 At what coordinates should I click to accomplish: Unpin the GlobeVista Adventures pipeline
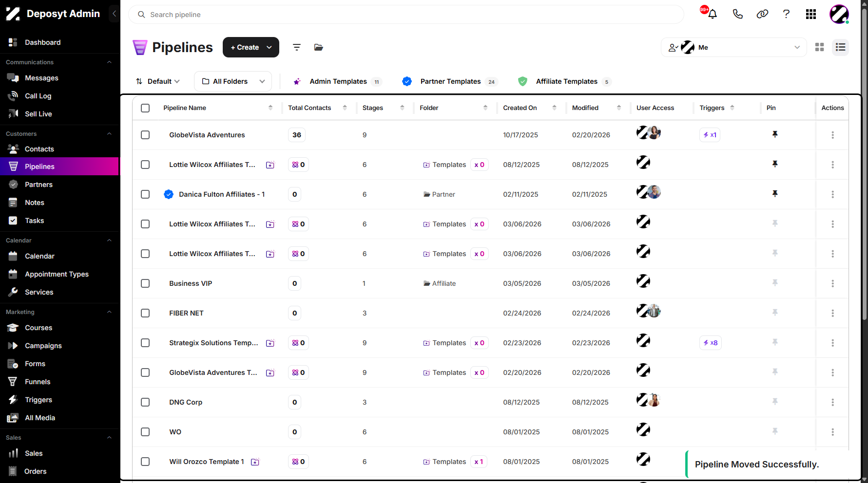(x=775, y=134)
